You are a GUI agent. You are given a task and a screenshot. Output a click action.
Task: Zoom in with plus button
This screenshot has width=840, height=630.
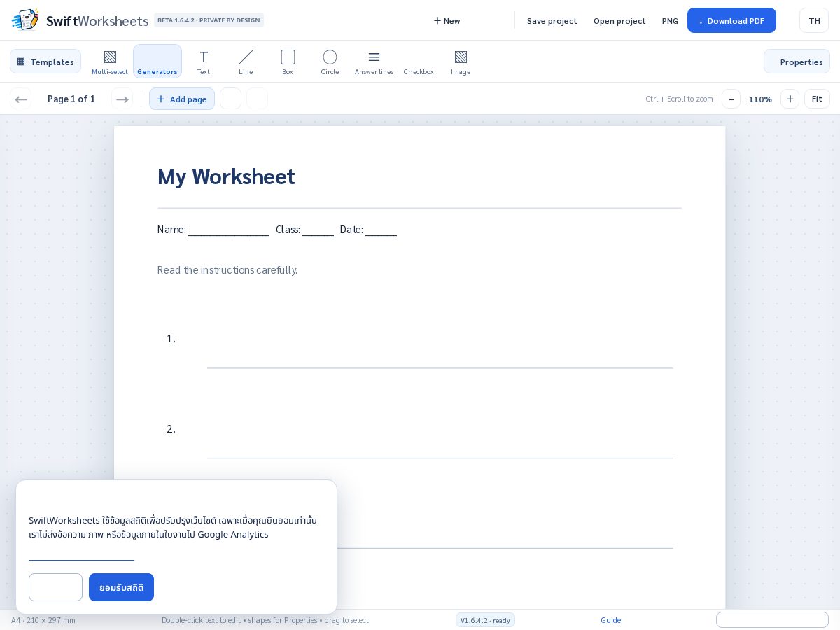point(790,99)
